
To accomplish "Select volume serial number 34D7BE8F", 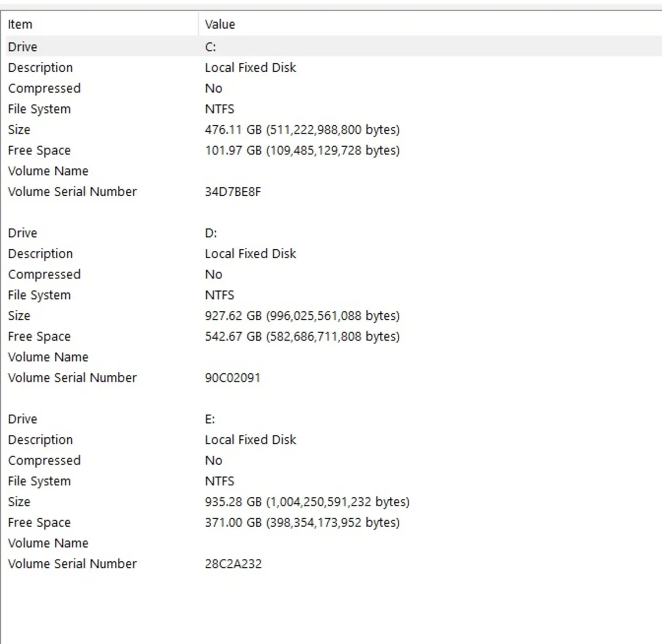I will click(x=233, y=192).
